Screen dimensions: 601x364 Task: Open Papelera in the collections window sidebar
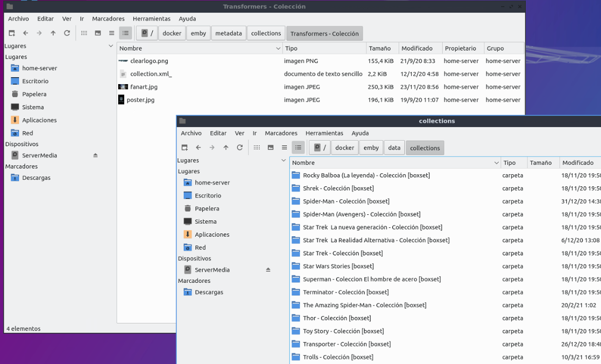207,209
